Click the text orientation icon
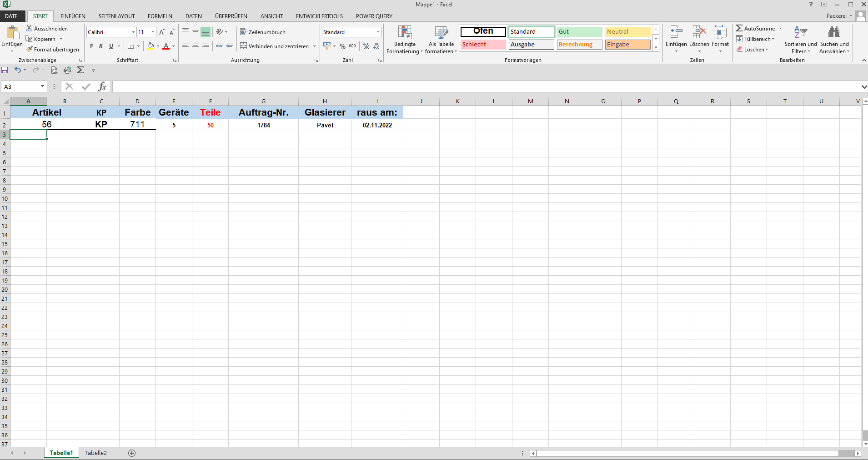This screenshot has height=460, width=868. point(220,32)
